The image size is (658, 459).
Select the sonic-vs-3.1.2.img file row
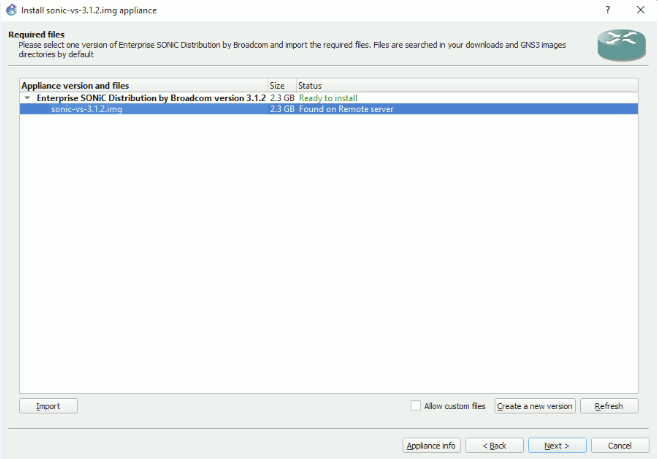tap(329, 109)
